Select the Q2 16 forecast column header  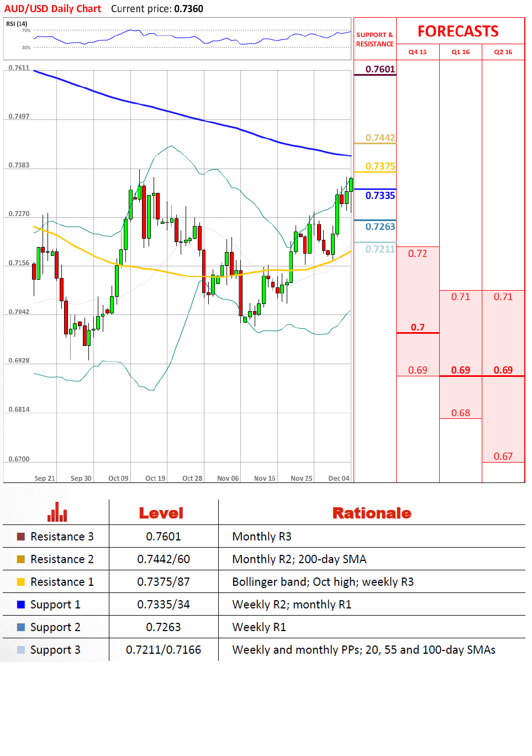coord(503,52)
